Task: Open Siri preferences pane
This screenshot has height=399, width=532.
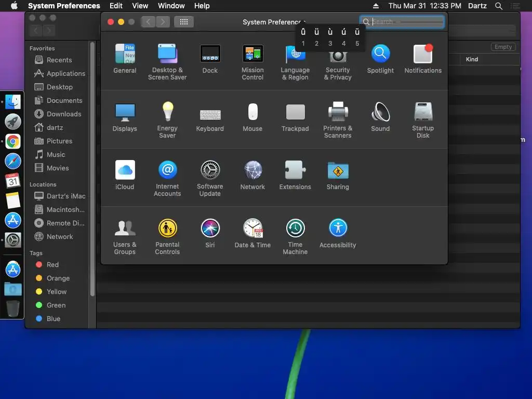Action: click(210, 233)
